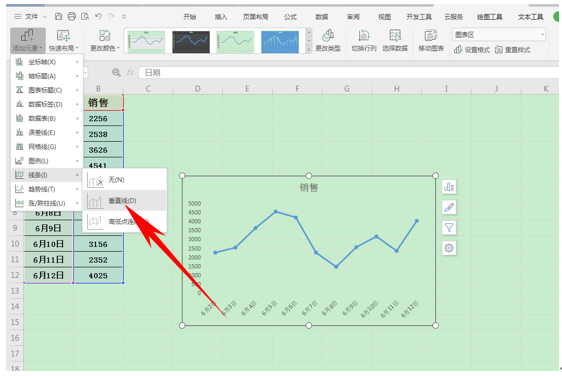The image size is (562, 376).
Task: Switch to 开始 ribbon tab
Action: pyautogui.click(x=190, y=17)
